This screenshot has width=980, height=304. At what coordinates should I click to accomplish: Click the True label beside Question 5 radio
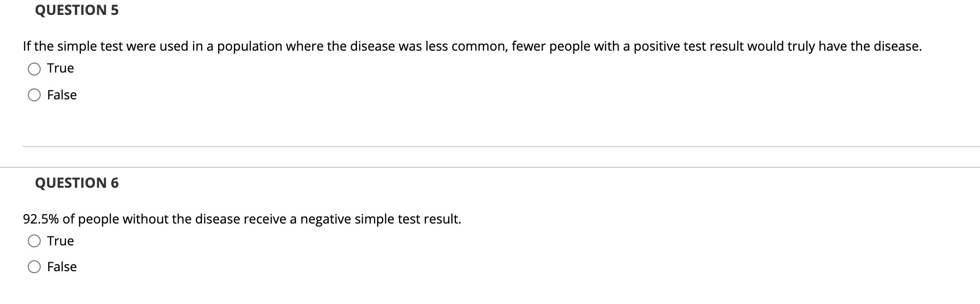(60, 69)
